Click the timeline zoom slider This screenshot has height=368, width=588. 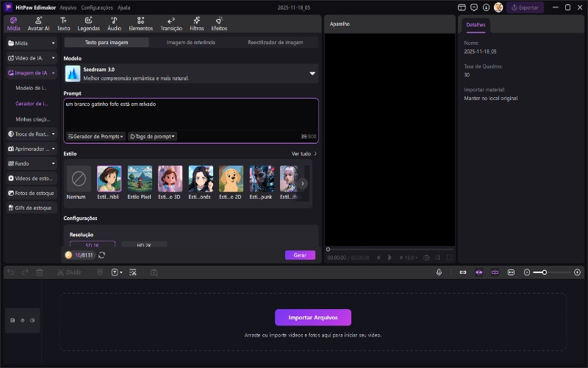[x=544, y=272]
